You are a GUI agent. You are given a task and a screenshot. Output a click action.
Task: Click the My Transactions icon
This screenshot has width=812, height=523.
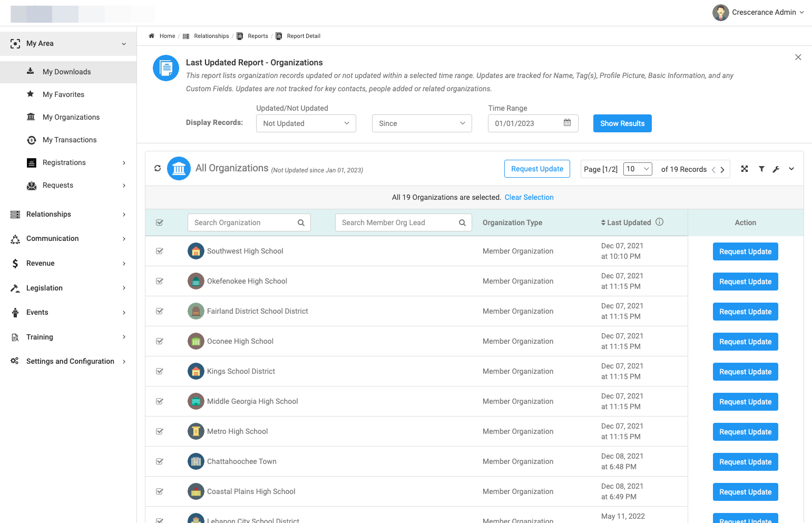(x=32, y=140)
